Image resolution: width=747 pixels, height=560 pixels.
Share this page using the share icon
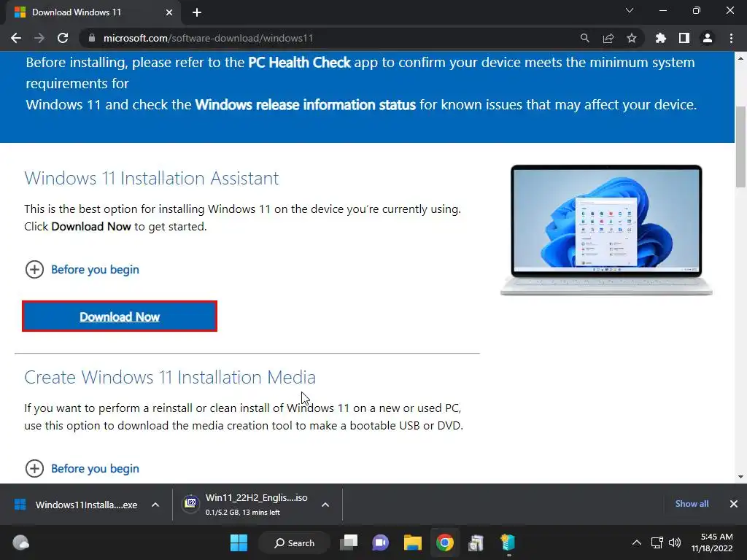(608, 38)
